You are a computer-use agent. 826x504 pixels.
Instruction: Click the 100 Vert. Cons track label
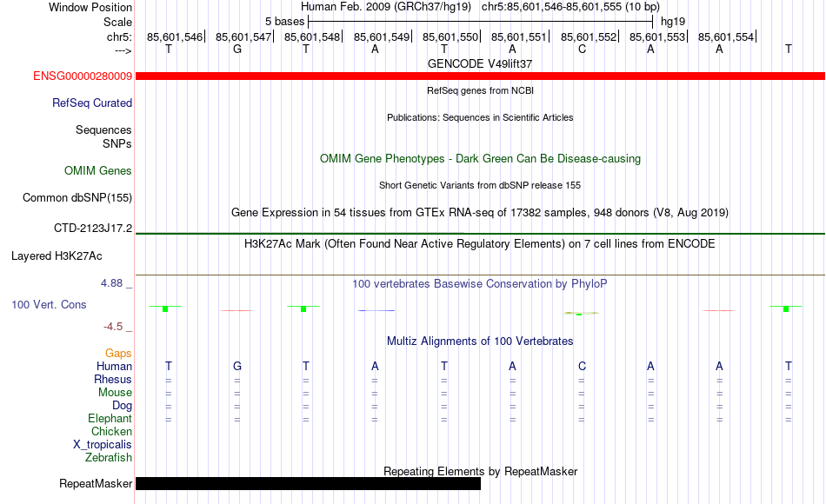tap(49, 305)
